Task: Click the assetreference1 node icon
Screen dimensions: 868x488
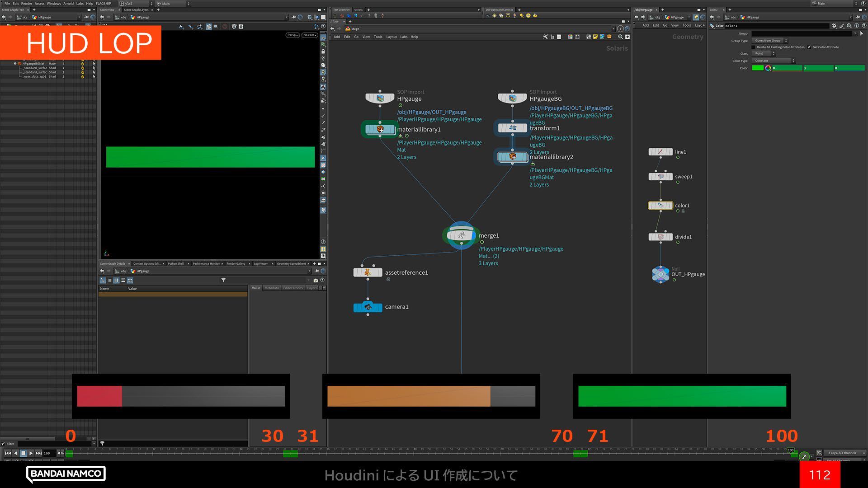Action: [368, 272]
